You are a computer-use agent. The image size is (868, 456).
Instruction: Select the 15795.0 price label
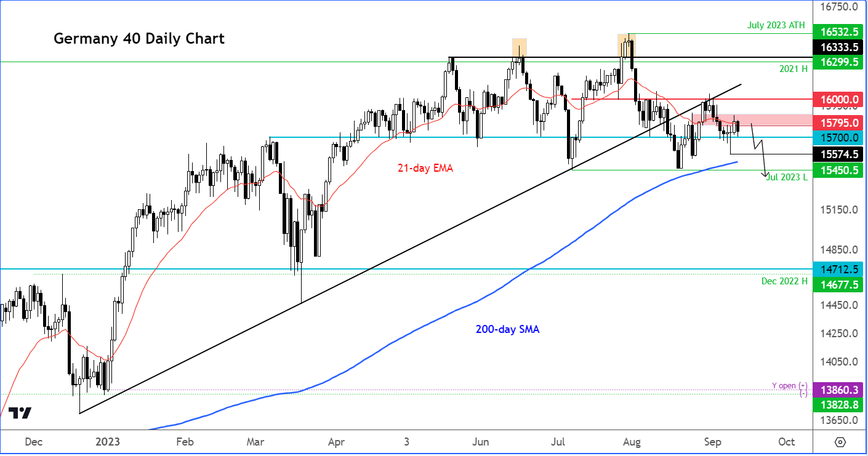tap(839, 122)
